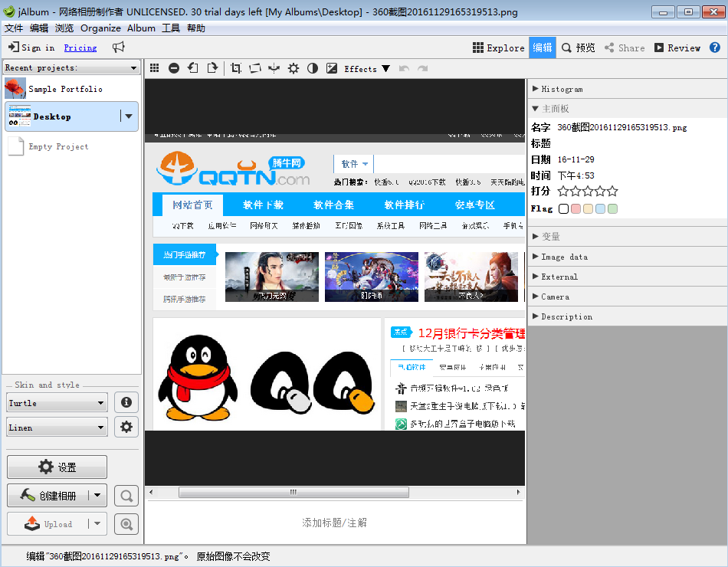Screen dimensions: 728x567
Task: Set rating to two stars
Action: [576, 191]
